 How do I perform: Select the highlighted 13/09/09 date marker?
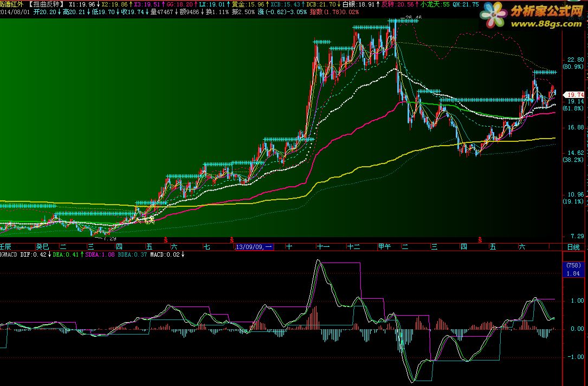[255, 246]
